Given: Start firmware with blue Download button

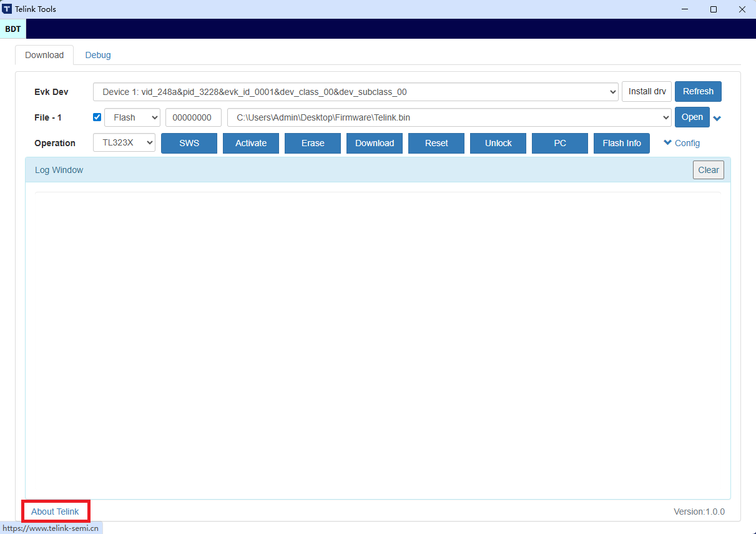Looking at the screenshot, I should click(375, 143).
